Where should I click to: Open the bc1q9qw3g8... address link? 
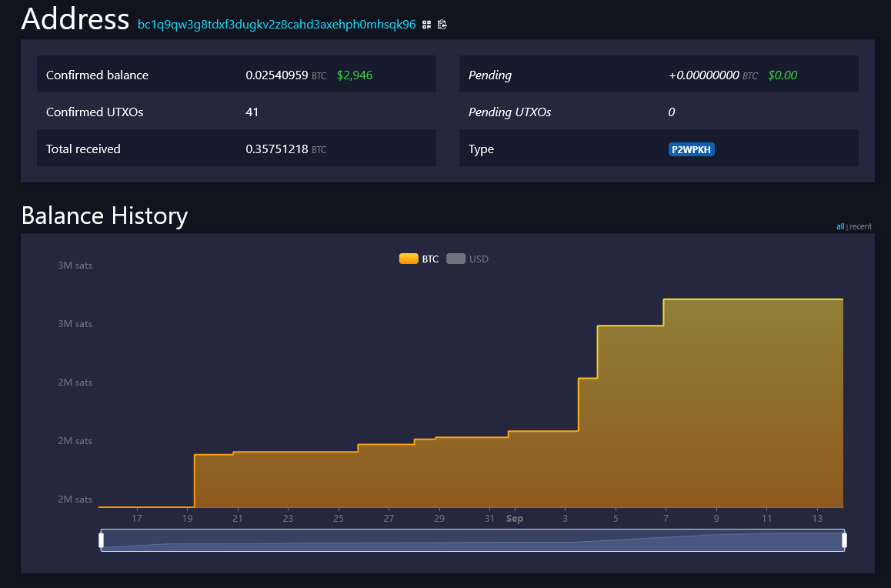[x=276, y=25]
